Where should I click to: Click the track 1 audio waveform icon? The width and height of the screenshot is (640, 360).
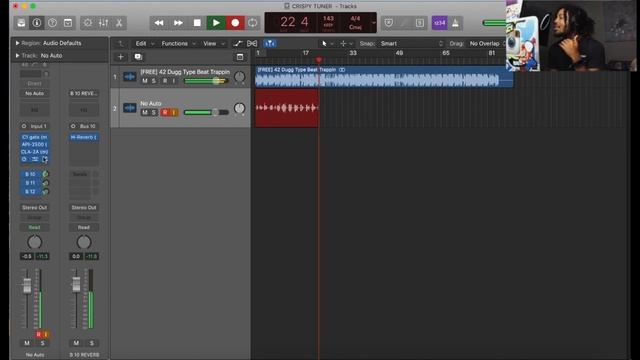click(x=130, y=76)
